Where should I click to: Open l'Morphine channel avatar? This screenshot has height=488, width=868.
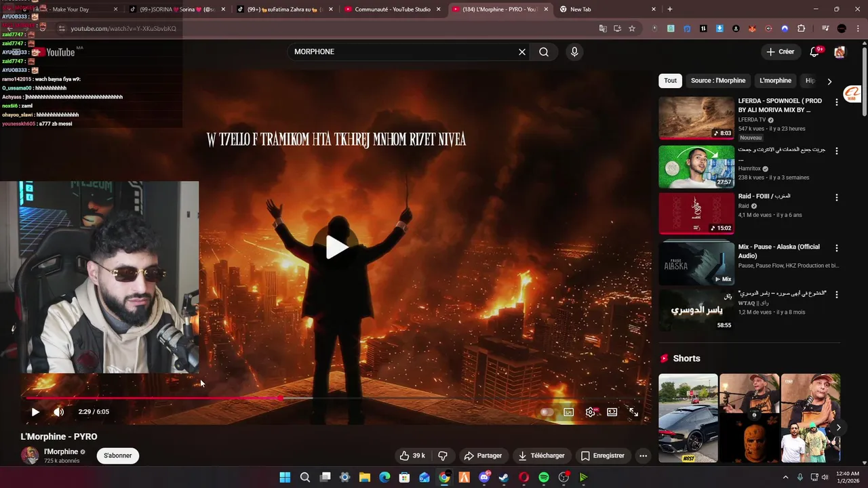click(x=30, y=455)
